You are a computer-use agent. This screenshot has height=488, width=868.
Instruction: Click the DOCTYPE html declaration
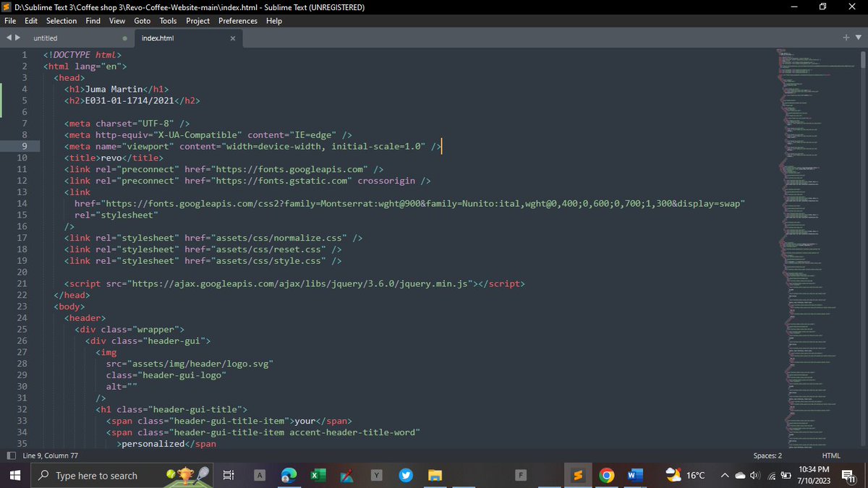[82, 55]
